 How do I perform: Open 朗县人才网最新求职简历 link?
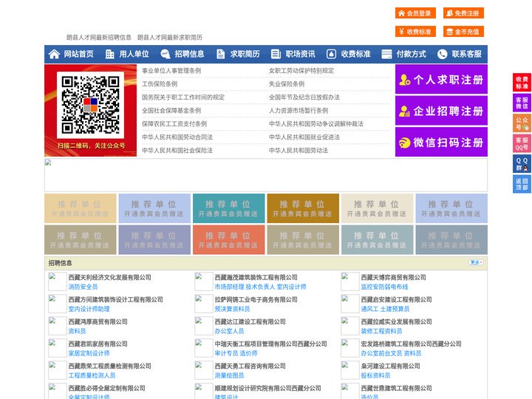point(170,38)
